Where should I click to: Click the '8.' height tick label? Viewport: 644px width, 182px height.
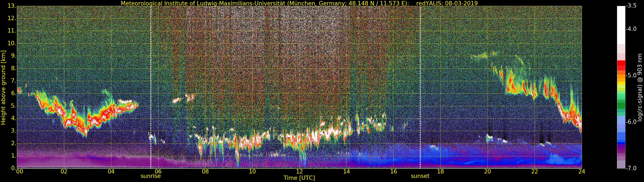(13, 68)
